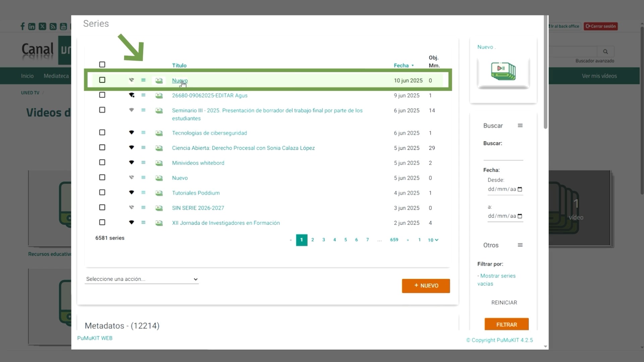644x362 pixels.
Task: Tick checkbox for Ciencia Abierta series
Action: 102,147
